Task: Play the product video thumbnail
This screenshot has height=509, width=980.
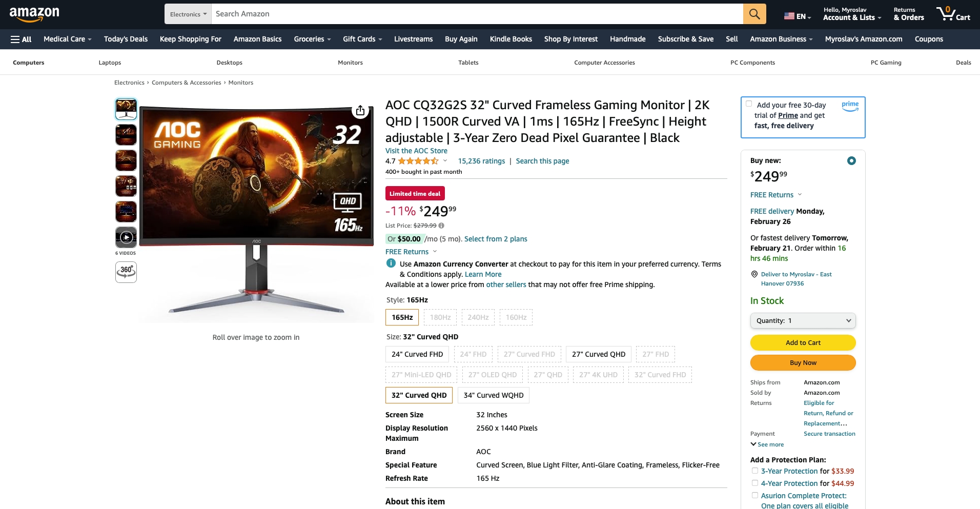Action: click(x=126, y=237)
